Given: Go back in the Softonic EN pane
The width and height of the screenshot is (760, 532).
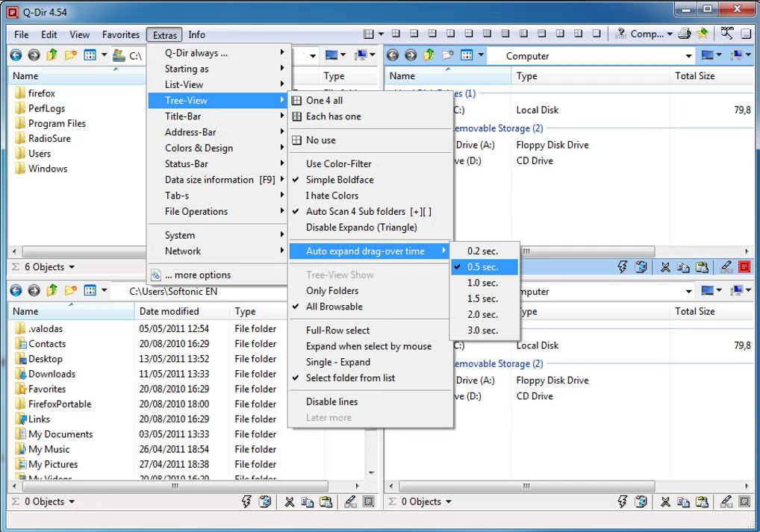Looking at the screenshot, I should [16, 291].
